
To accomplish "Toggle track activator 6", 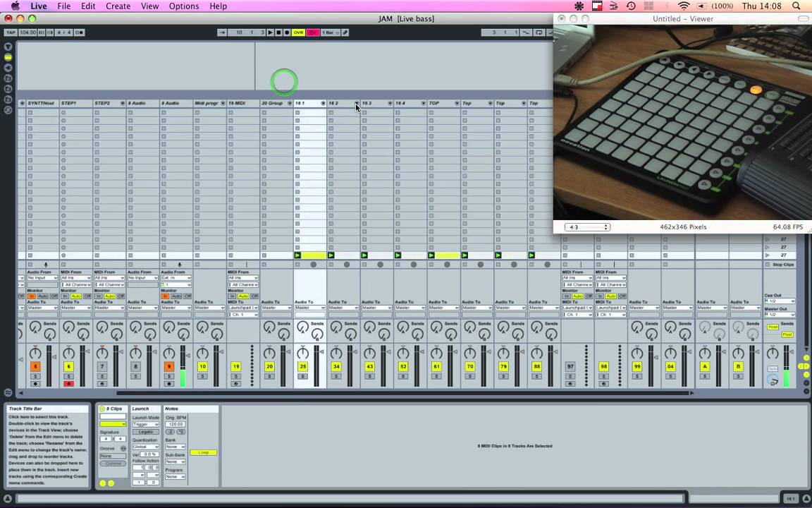I will 68,366.
